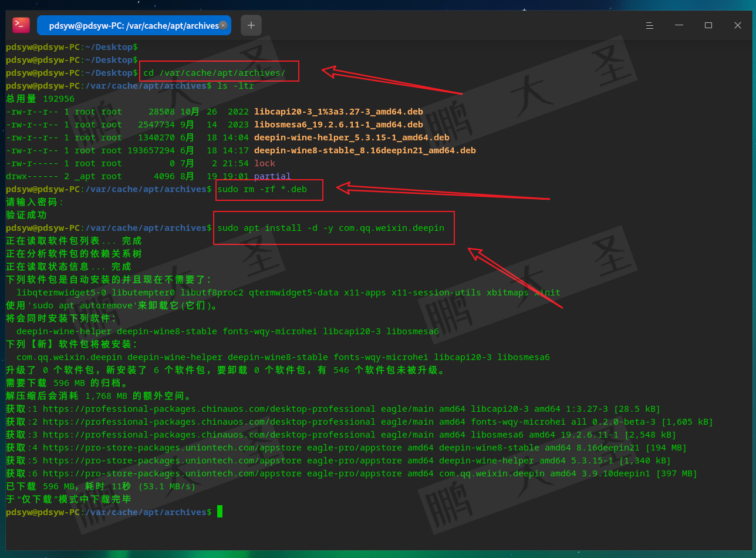Screen dimensions: 756x558
Task: Click the green cursor at the last prompt
Action: pyautogui.click(x=220, y=512)
